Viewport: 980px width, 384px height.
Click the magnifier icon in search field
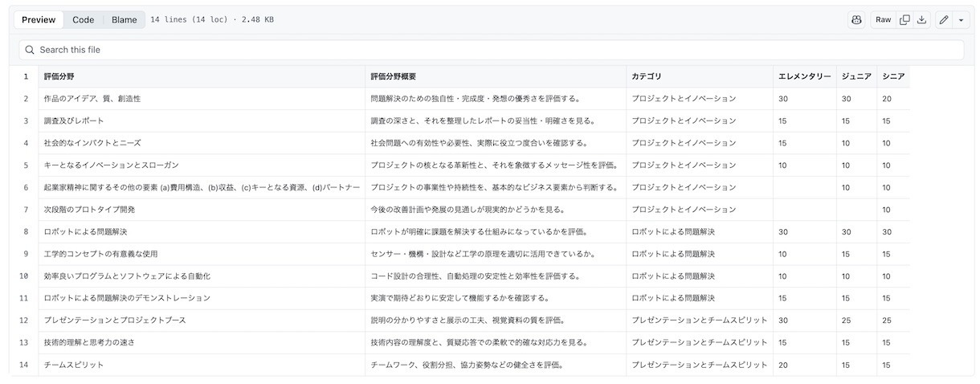pyautogui.click(x=30, y=50)
